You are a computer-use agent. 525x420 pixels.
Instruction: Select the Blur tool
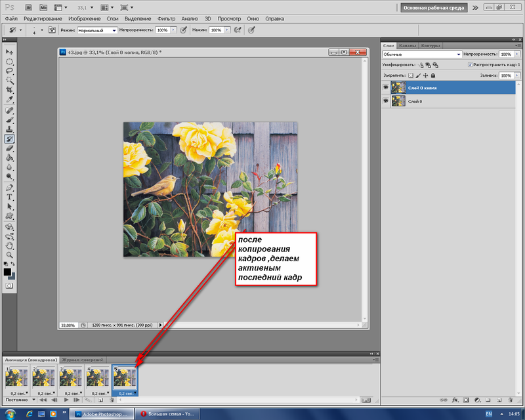tap(9, 167)
